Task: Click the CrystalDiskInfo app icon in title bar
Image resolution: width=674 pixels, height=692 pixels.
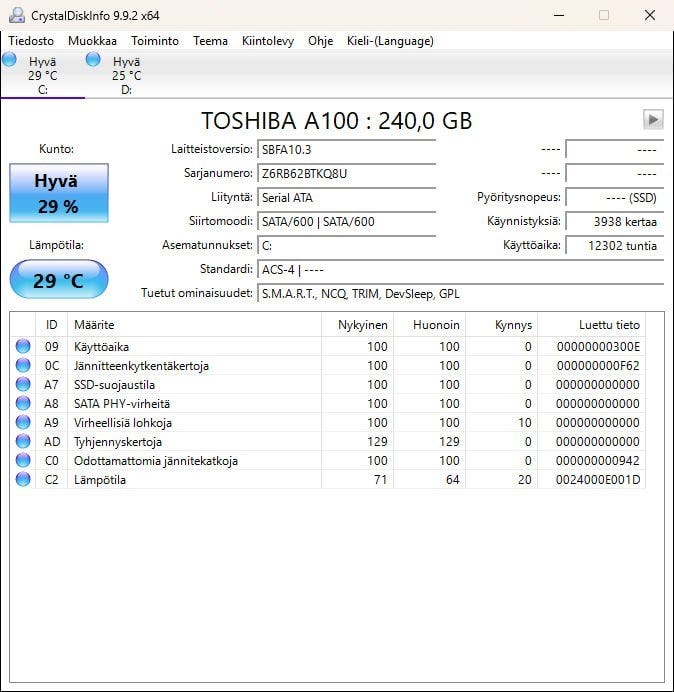Action: (17, 15)
